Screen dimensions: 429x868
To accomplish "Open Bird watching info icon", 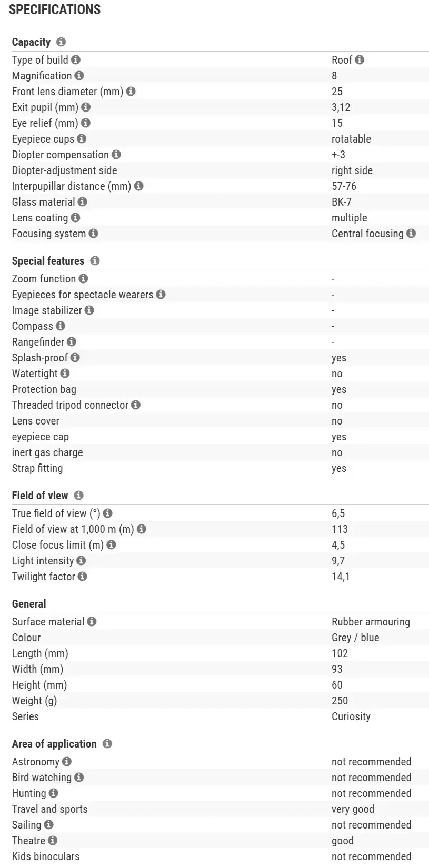I will 79,778.
